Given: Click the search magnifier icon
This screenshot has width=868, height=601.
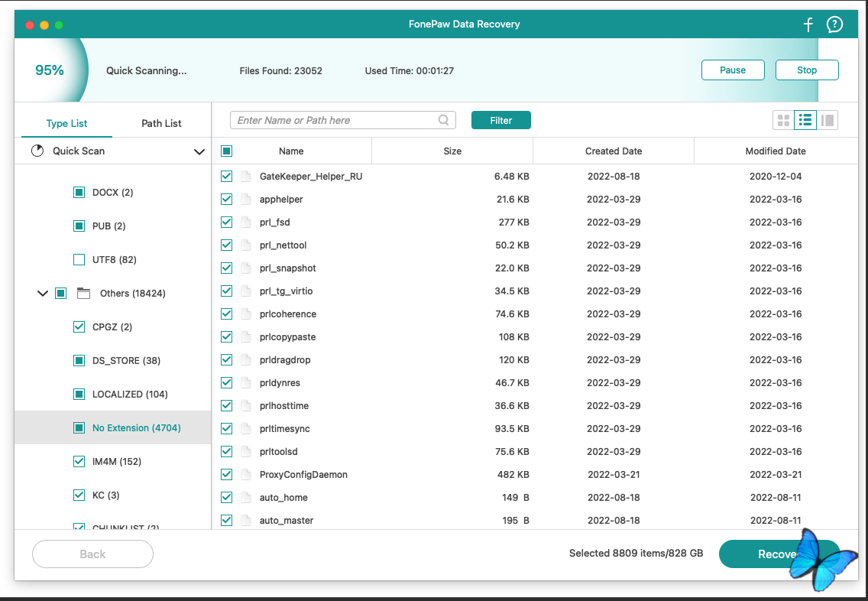Looking at the screenshot, I should (444, 120).
